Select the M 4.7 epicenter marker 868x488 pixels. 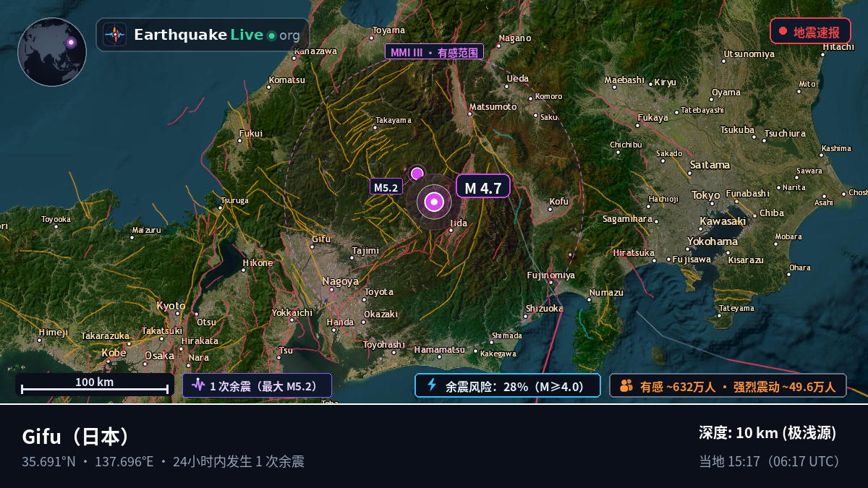434,202
